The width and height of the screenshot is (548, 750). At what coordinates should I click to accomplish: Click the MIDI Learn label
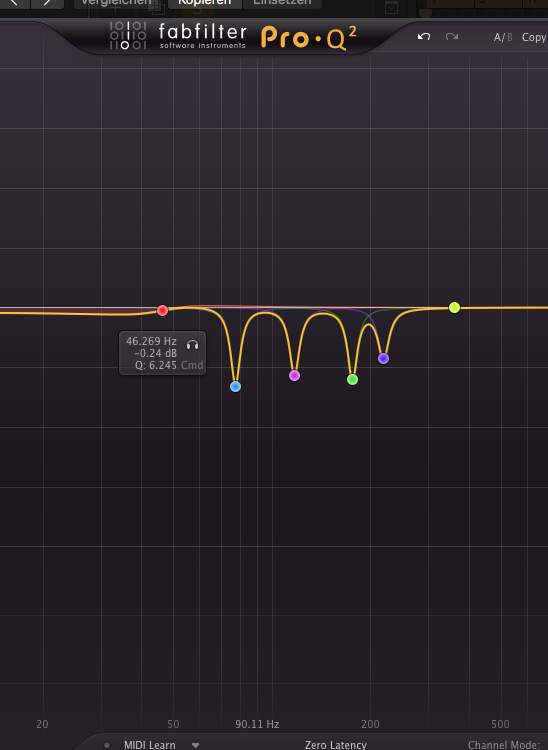coord(150,745)
